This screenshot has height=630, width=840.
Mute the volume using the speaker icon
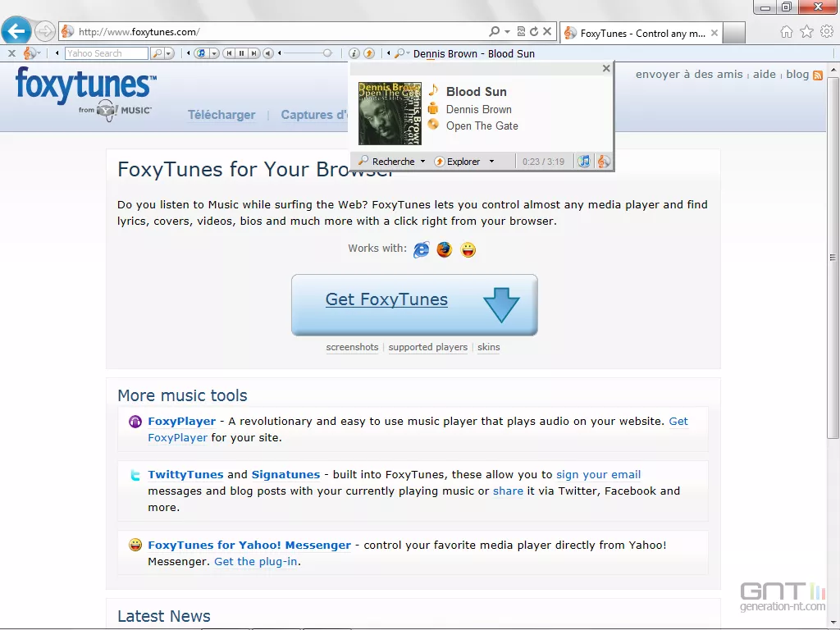point(268,53)
